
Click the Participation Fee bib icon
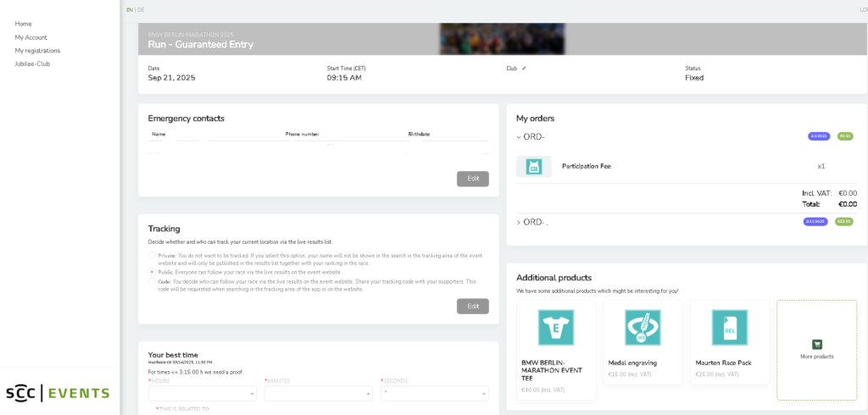click(x=534, y=167)
